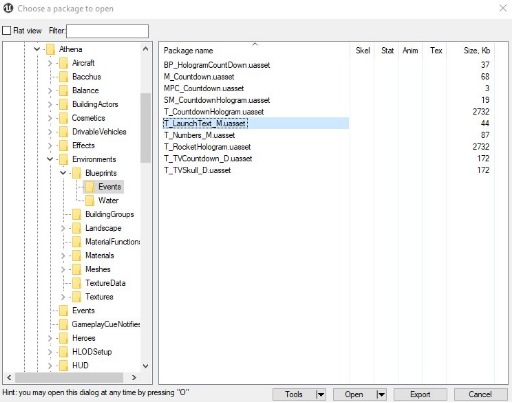This screenshot has width=512, height=403.
Task: Expand the Landscape folder node
Action: point(63,228)
